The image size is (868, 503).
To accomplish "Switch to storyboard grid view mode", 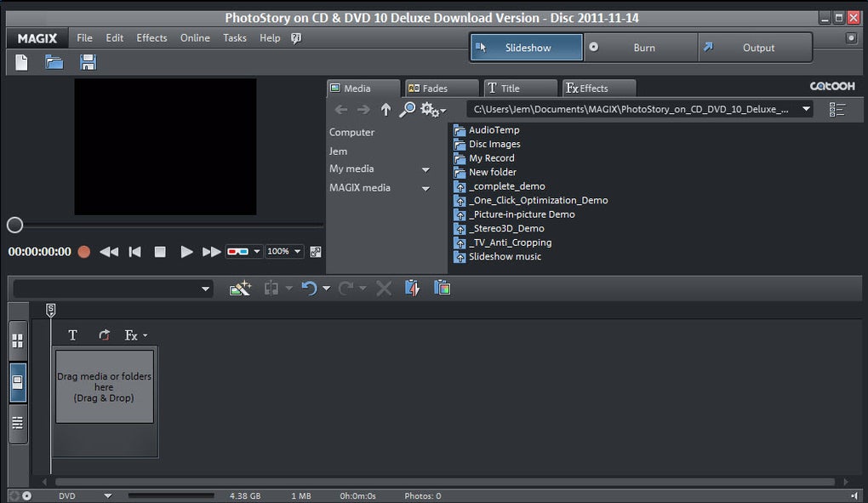I will point(18,341).
